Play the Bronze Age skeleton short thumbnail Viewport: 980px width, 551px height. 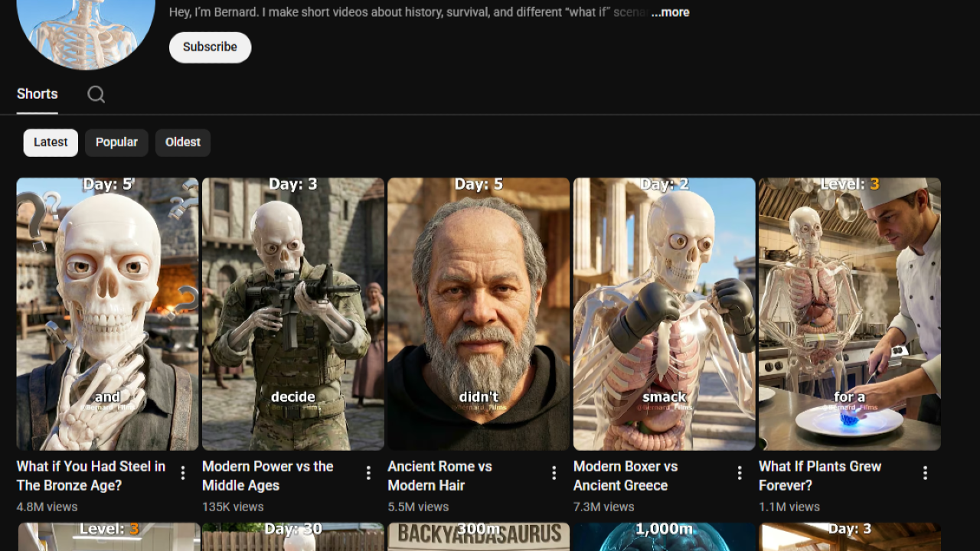coord(107,314)
